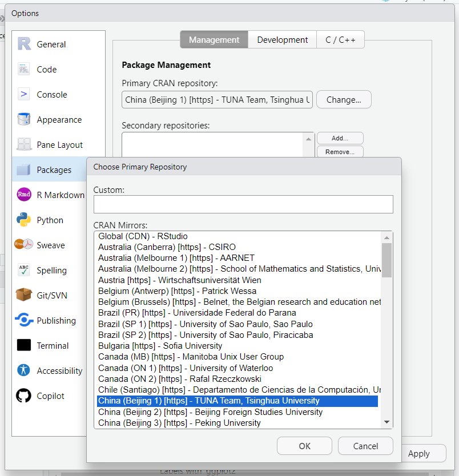Open Pane Layout icon
The image size is (459, 476).
(x=24, y=145)
